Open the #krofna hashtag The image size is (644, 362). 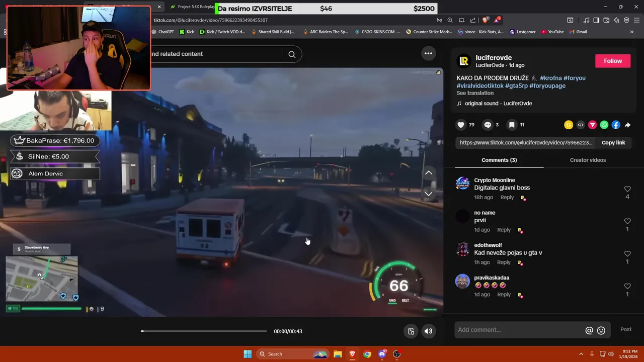550,78
